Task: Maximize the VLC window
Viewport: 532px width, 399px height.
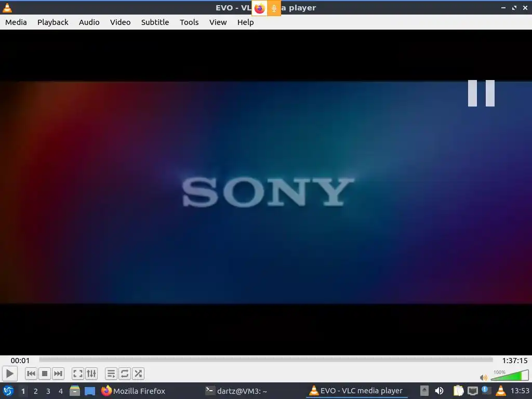Action: [x=514, y=8]
